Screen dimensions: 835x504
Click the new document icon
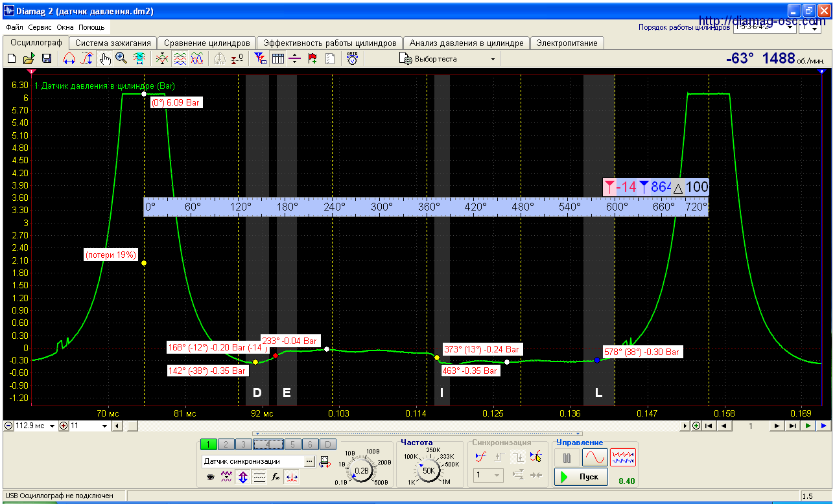(12, 58)
